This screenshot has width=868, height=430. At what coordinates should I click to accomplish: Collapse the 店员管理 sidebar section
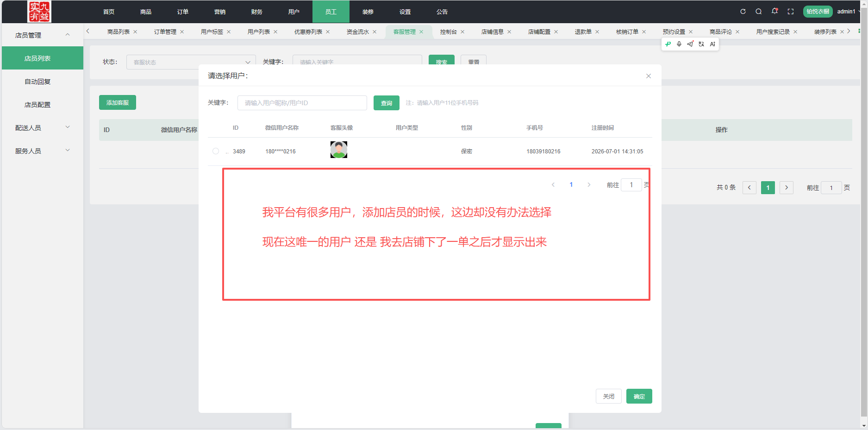43,35
